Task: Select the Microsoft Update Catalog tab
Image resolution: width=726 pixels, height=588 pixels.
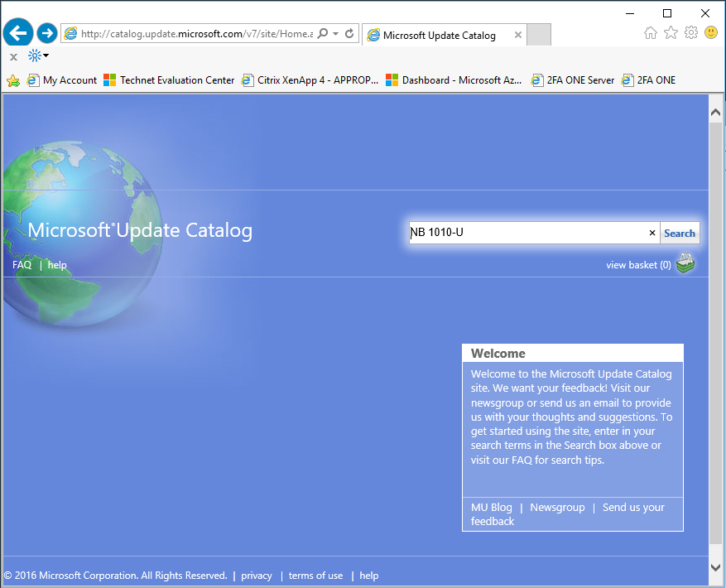Action: 439,36
